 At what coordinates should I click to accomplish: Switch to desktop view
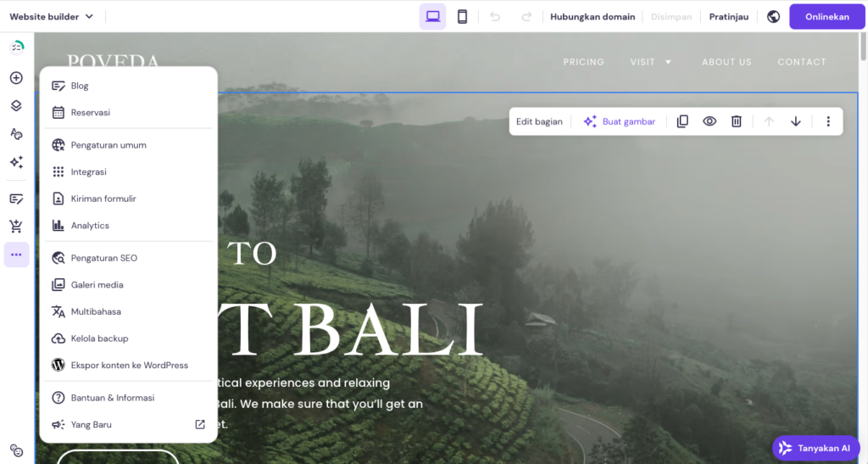tap(433, 17)
